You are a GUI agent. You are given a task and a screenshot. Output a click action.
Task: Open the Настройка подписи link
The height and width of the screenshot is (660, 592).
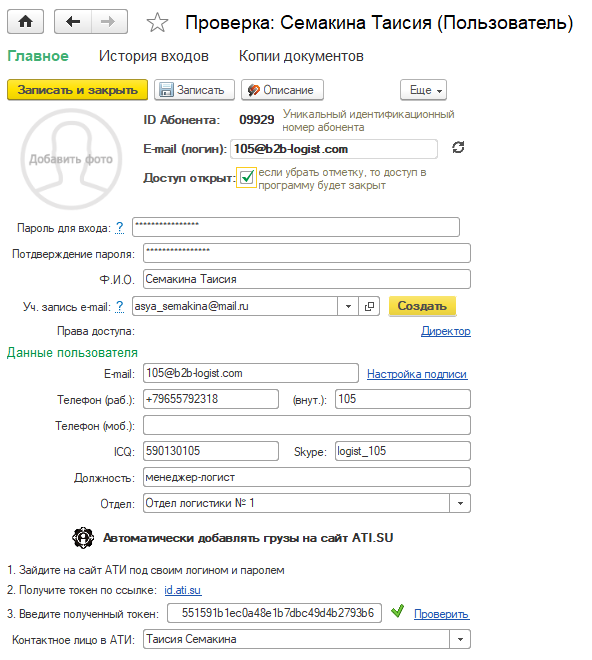(x=417, y=374)
